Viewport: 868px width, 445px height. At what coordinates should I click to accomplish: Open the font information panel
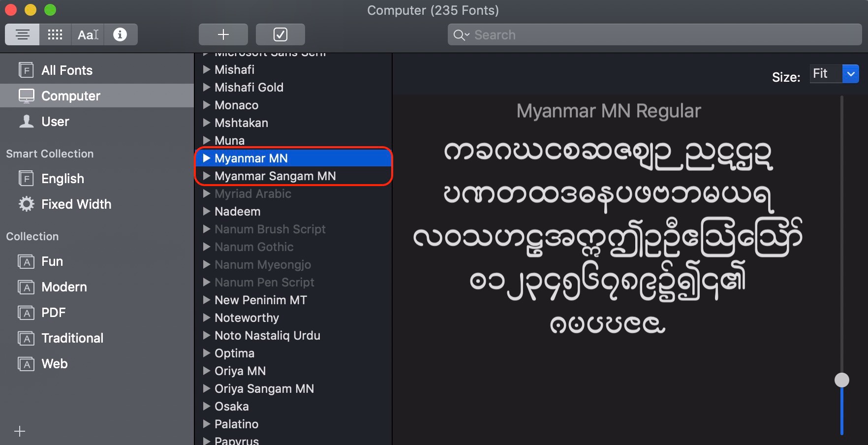tap(121, 34)
